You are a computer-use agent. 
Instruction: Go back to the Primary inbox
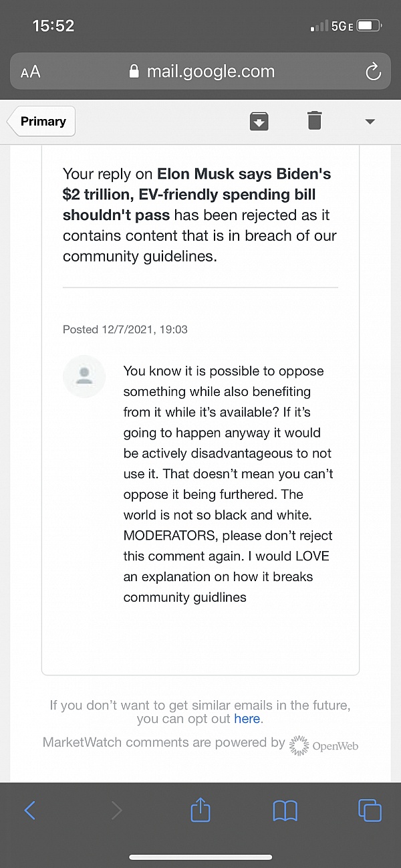41,122
